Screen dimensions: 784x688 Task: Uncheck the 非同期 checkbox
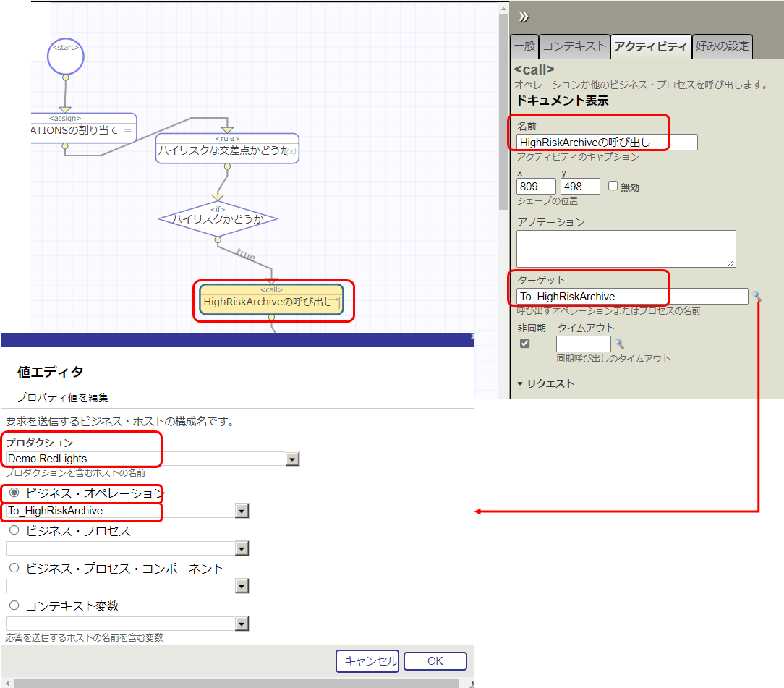[525, 344]
